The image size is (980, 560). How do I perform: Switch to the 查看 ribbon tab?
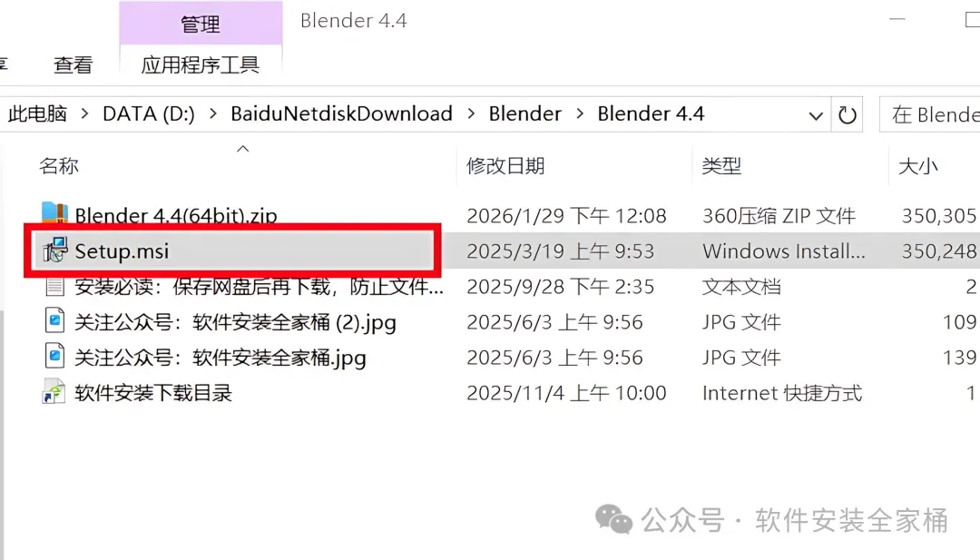pyautogui.click(x=73, y=64)
